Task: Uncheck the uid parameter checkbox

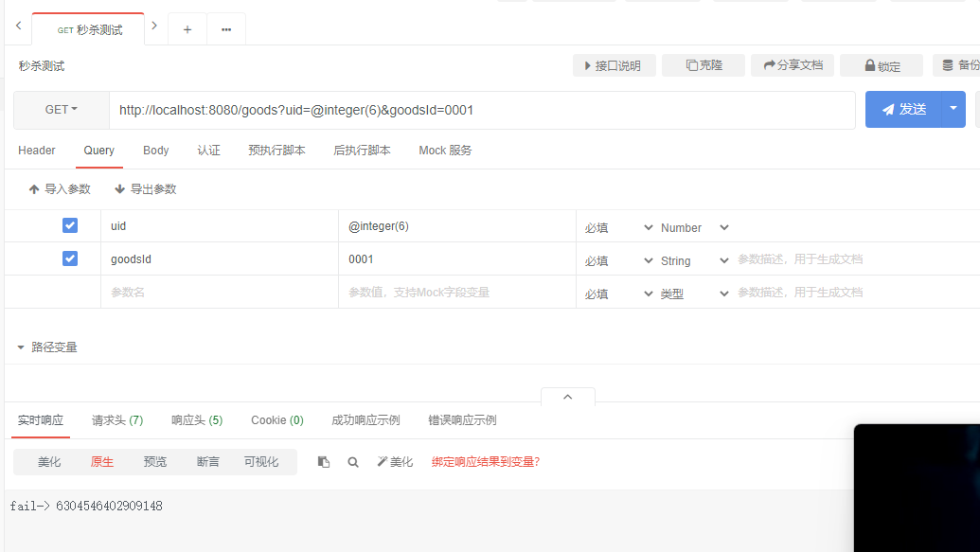Action: [x=70, y=225]
